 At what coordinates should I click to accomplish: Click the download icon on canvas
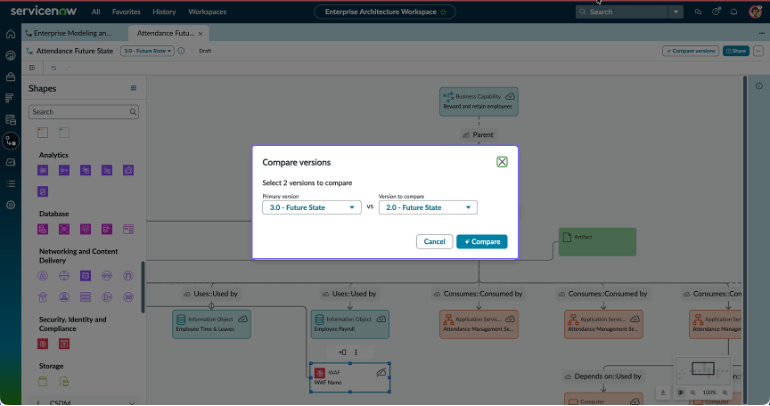[662, 392]
